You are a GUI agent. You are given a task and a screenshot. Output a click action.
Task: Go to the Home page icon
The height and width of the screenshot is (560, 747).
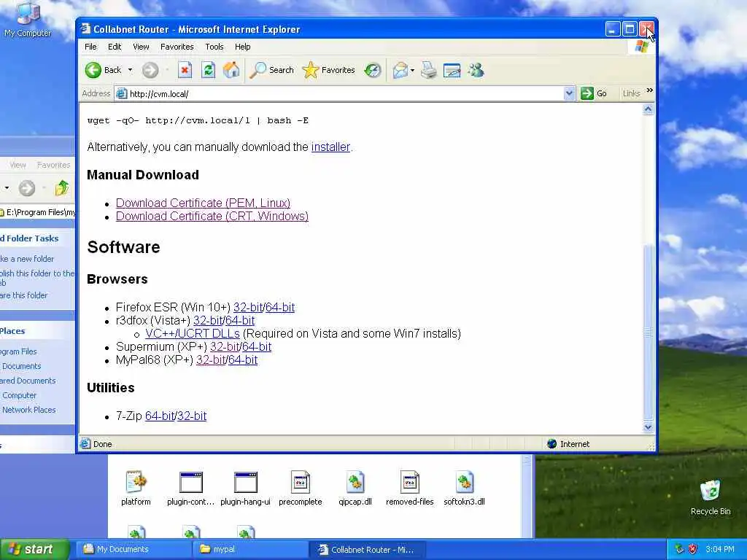(231, 70)
